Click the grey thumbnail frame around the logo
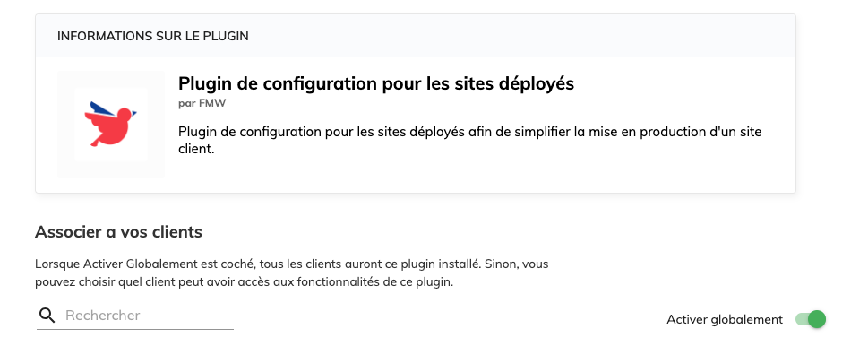 [111, 124]
